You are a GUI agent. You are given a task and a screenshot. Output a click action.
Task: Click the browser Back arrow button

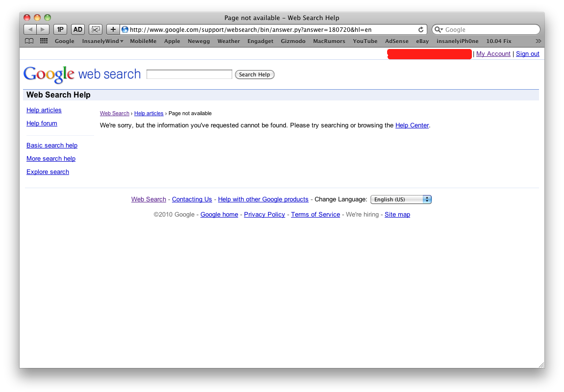[30, 29]
